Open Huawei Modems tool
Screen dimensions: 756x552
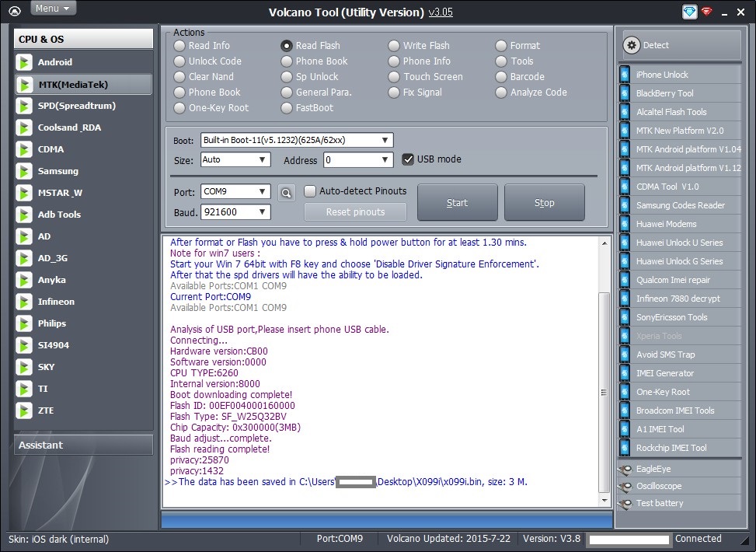pos(680,224)
